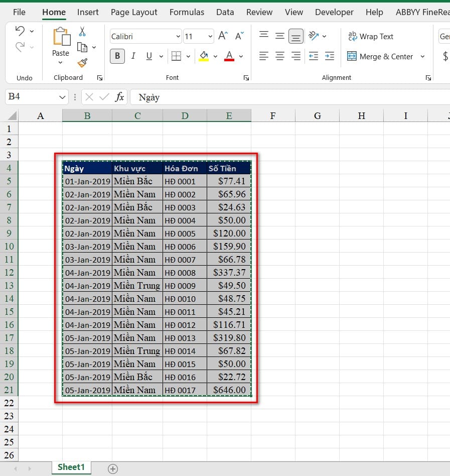Screen dimensions: 450x476
Task: Select column G header
Action: click(317, 115)
